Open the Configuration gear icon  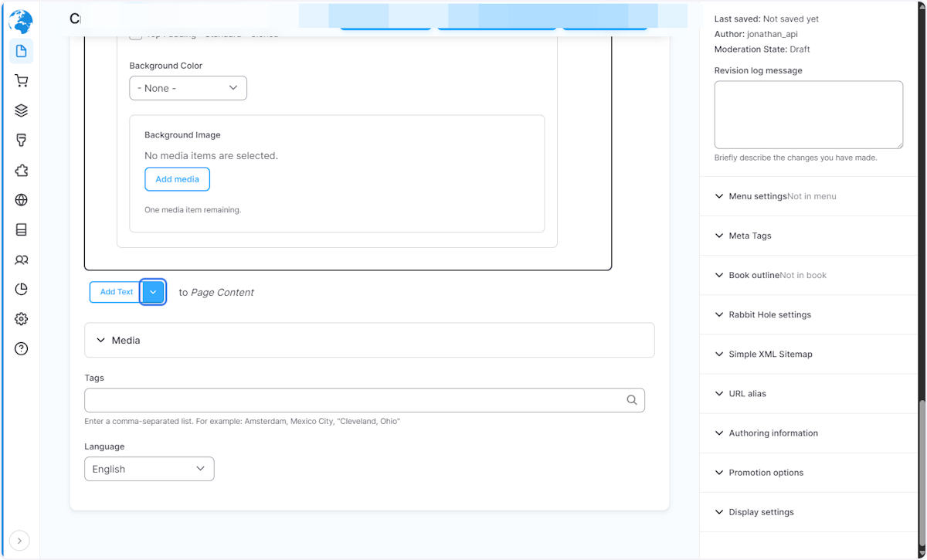click(x=21, y=318)
